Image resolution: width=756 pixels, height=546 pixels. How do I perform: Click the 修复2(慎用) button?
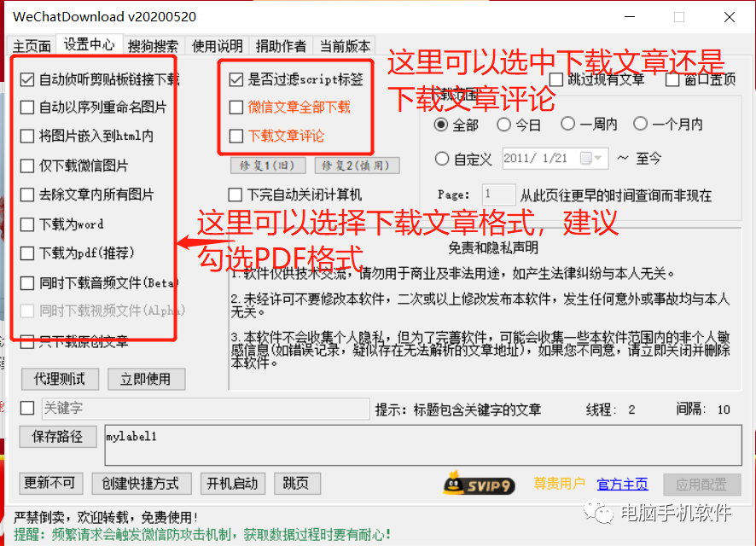pos(357,166)
